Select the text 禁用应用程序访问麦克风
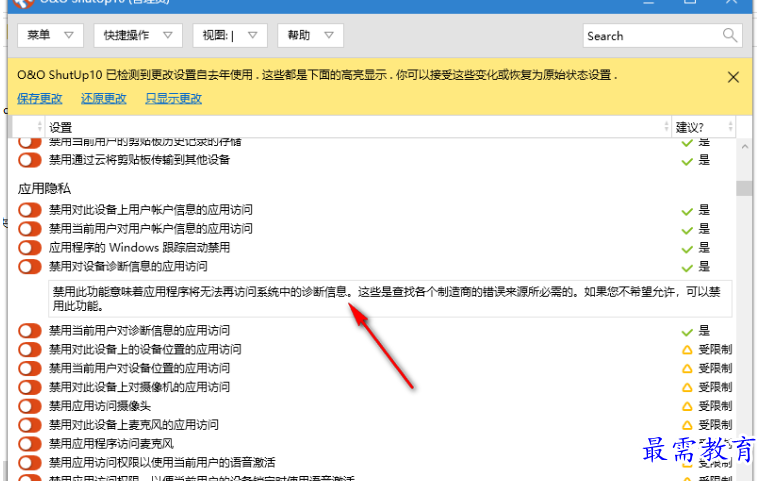The image size is (764, 481). 111,444
